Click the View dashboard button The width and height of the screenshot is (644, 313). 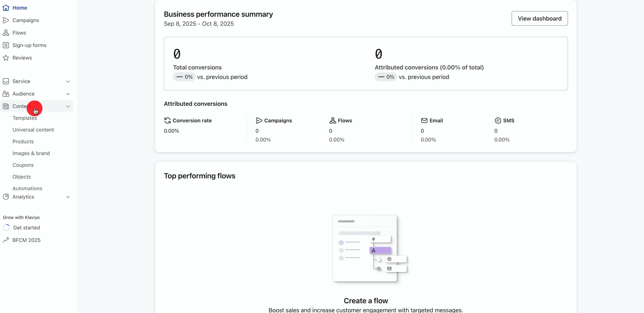[x=539, y=19]
